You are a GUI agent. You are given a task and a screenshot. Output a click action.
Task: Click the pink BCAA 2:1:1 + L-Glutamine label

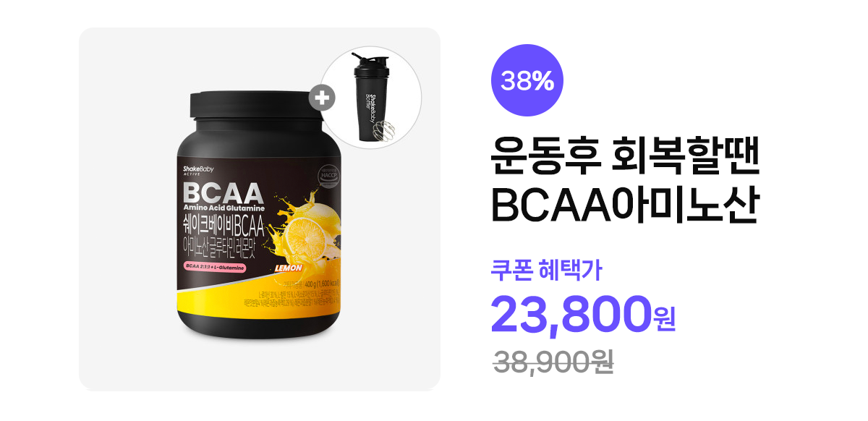click(215, 267)
